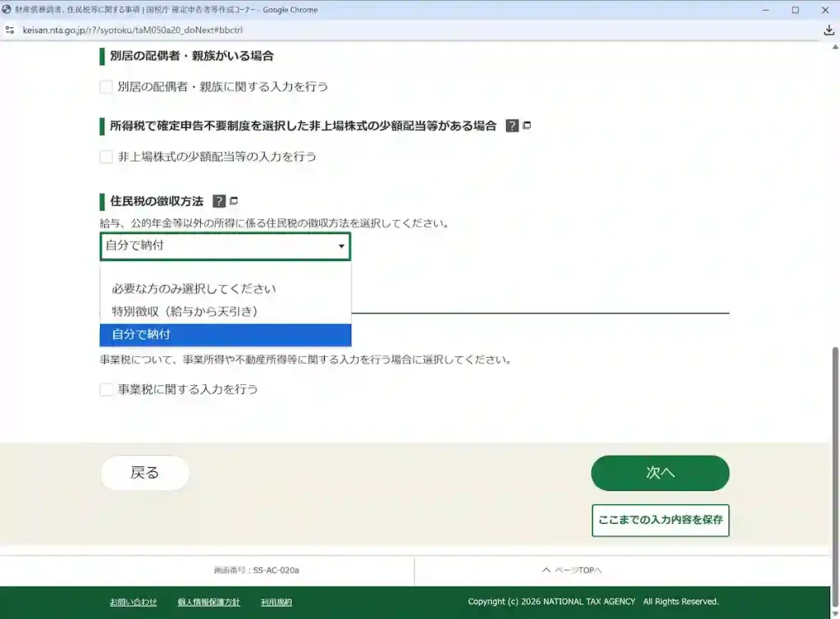This screenshot has width=840, height=619.
Task: Open the help icon for 非上場株式の少額配当等
Action: point(512,126)
